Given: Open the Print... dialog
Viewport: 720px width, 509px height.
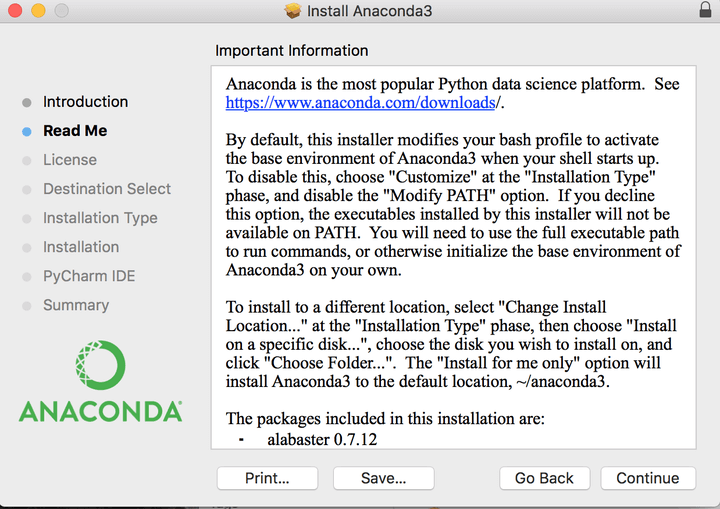Looking at the screenshot, I should (x=267, y=478).
